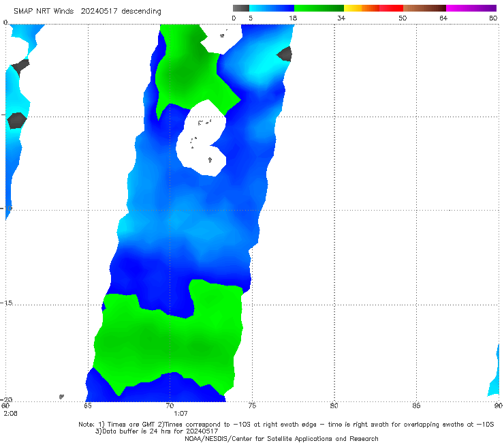Viewport: 504px width, 443px height.
Task: Click the longitude axis label '90'
Action: 499,406
